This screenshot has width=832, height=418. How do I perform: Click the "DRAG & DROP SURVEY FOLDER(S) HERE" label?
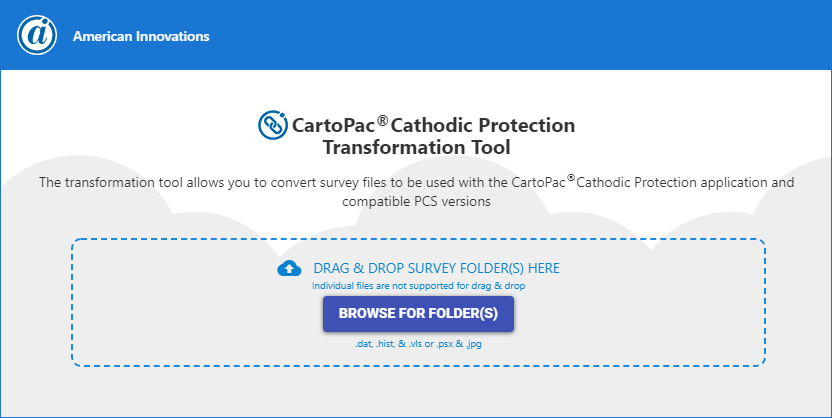click(436, 268)
